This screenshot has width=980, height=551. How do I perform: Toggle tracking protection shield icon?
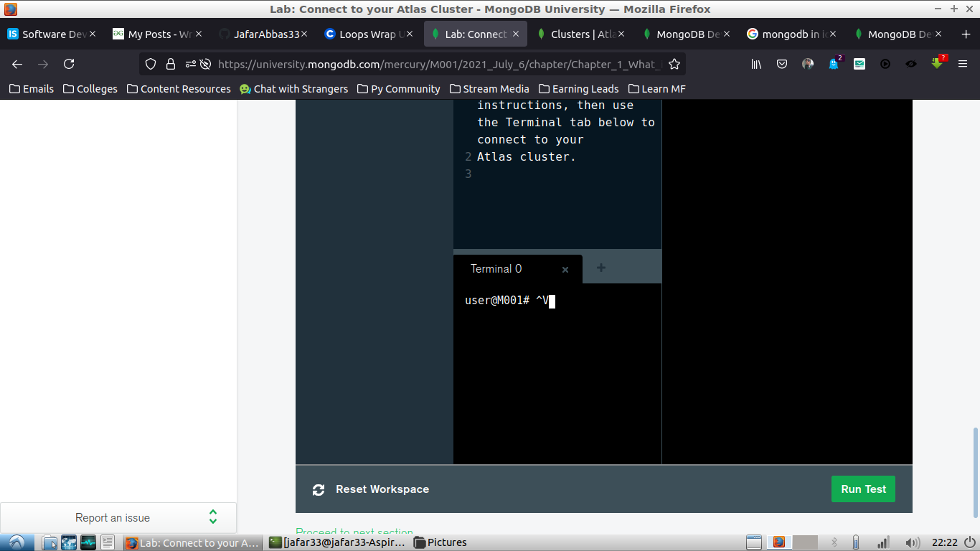[151, 64]
